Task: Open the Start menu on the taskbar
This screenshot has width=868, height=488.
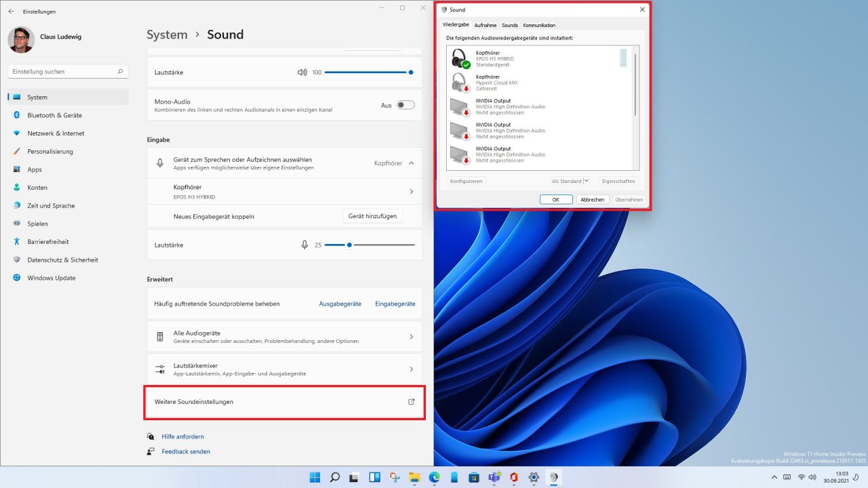Action: 315,477
